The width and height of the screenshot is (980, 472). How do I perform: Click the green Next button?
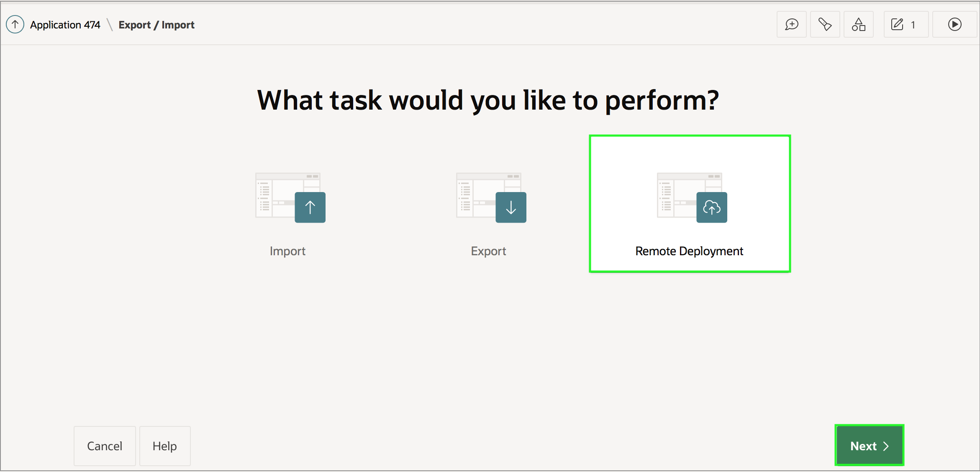(x=863, y=446)
